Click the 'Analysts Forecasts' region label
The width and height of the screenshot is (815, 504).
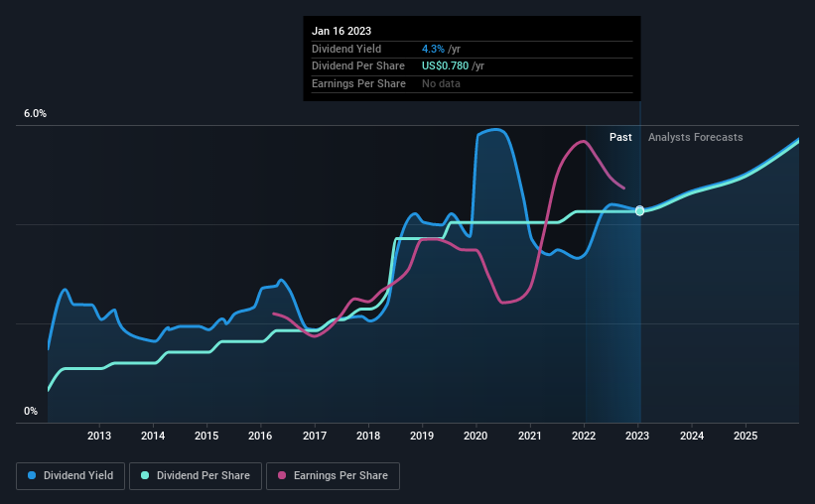[x=696, y=137]
